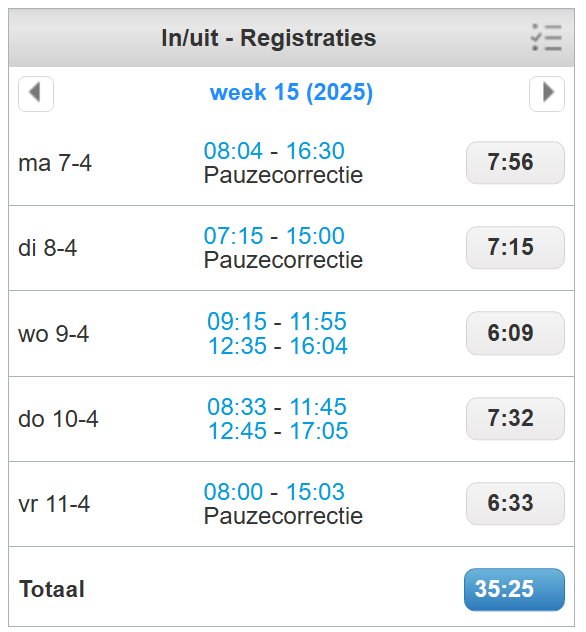The height and width of the screenshot is (632, 586).
Task: Click Pauzecorrectie under Friday's registration
Action: point(283,516)
